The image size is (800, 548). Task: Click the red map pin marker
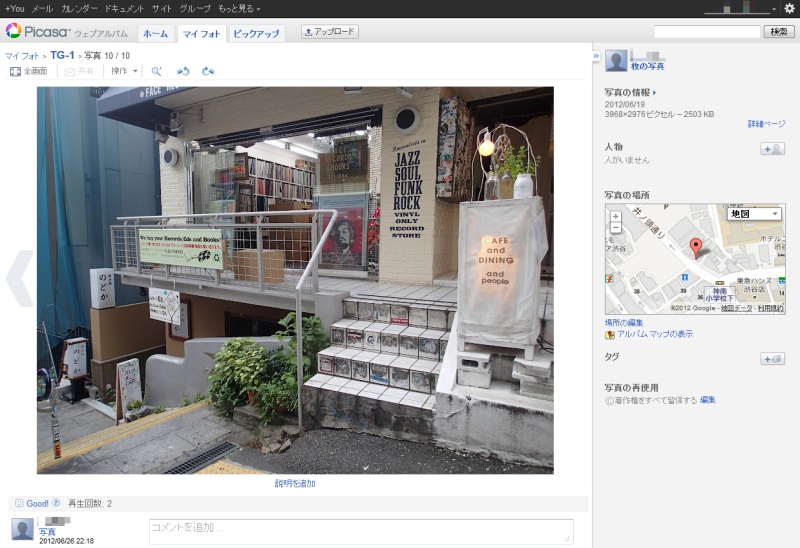(x=695, y=248)
